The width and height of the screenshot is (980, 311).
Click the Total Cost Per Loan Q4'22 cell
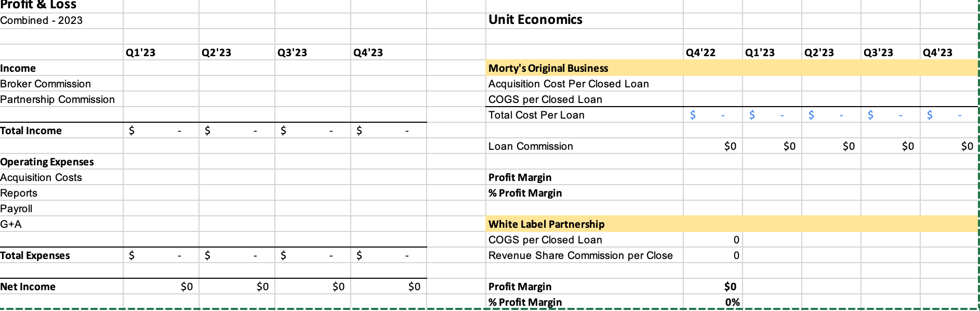[713, 115]
